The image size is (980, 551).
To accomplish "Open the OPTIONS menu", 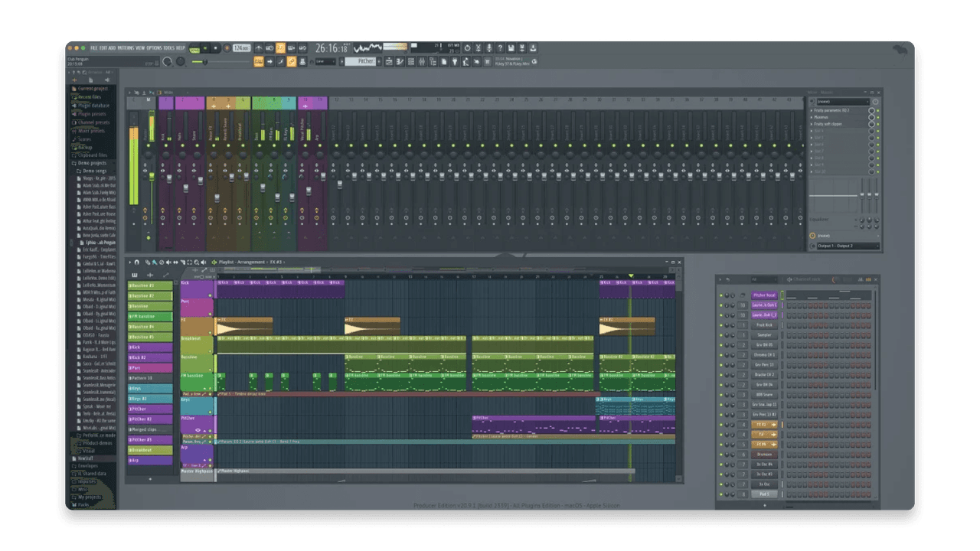I will coord(154,47).
